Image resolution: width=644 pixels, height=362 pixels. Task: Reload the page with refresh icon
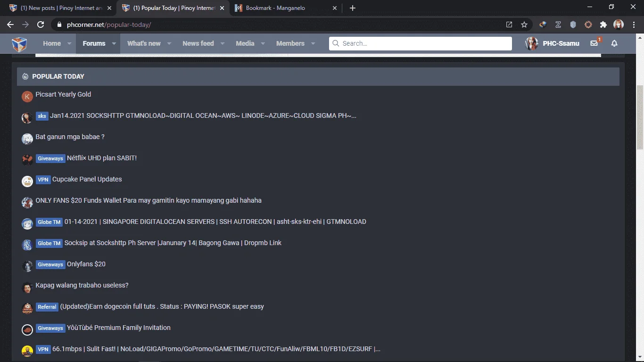click(41, 25)
